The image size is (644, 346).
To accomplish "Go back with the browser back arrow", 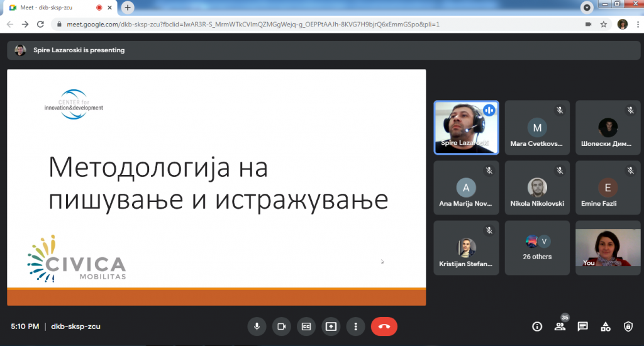I will click(x=10, y=25).
